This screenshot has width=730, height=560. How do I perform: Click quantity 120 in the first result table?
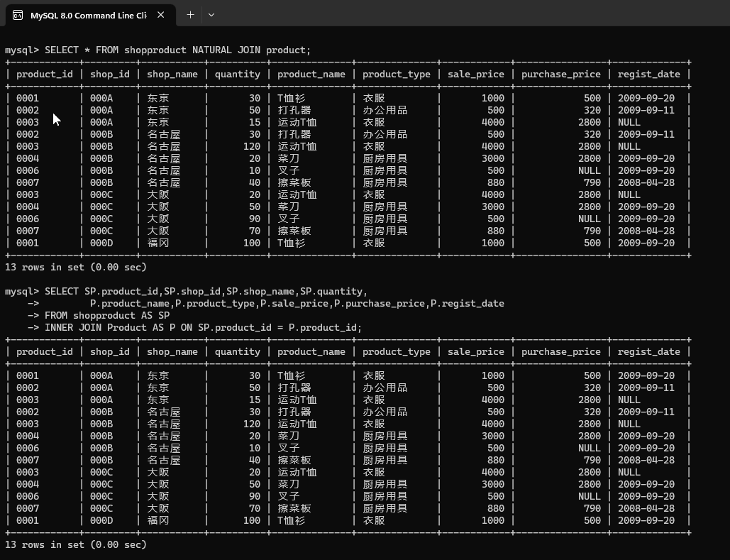coord(252,146)
